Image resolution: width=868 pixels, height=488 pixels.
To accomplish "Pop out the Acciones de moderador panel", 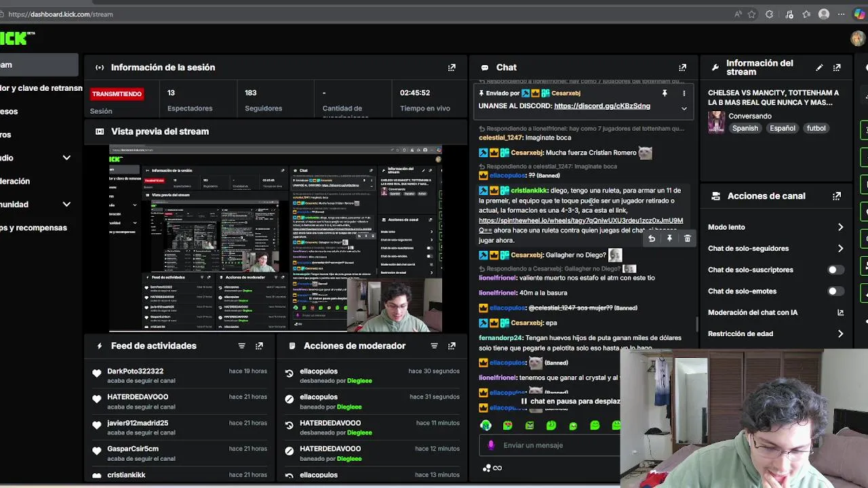I will coord(452,346).
